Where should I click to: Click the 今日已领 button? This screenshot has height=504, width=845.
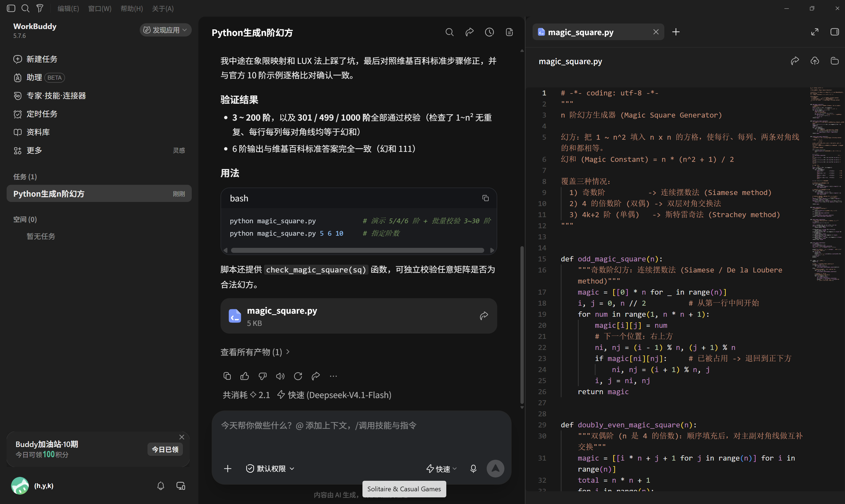[x=165, y=449]
